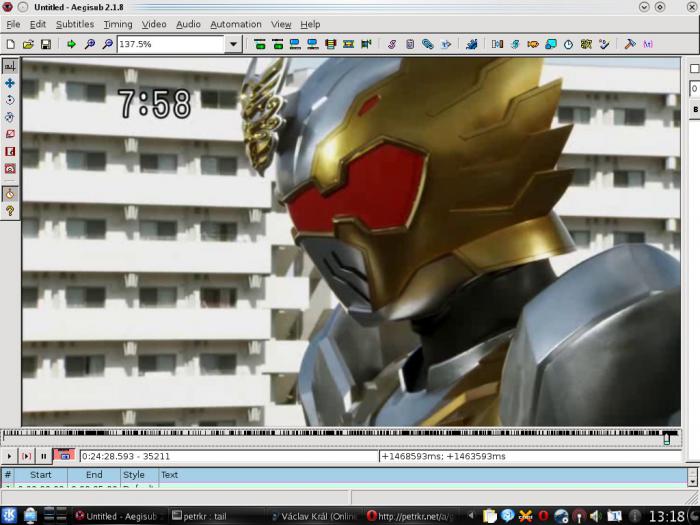Click the video seek bar handle

[x=667, y=438]
